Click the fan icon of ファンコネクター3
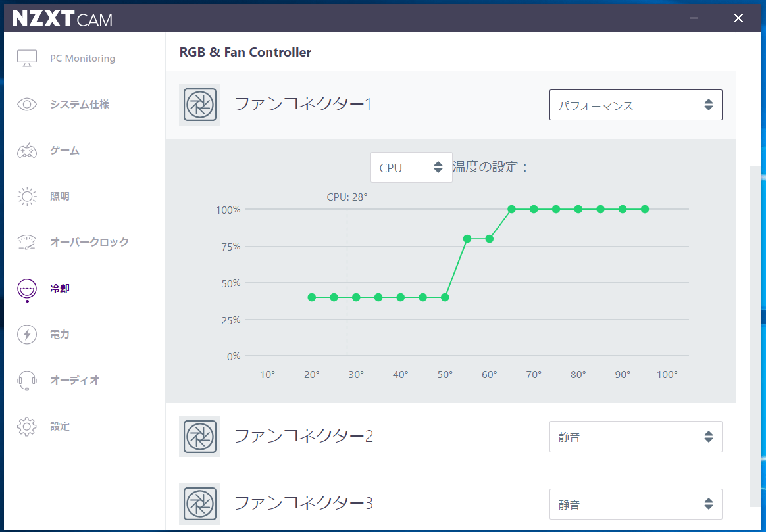Screen dimensions: 766x532 199,504
